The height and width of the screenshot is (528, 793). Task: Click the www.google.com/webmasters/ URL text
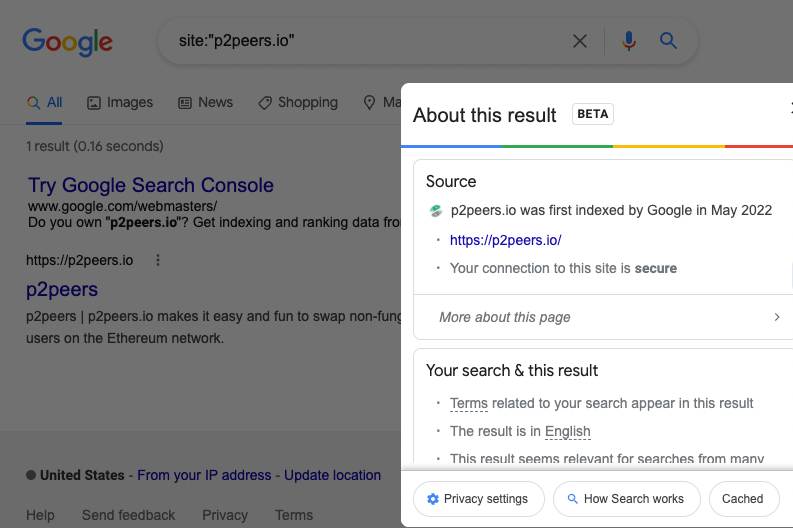click(122, 206)
